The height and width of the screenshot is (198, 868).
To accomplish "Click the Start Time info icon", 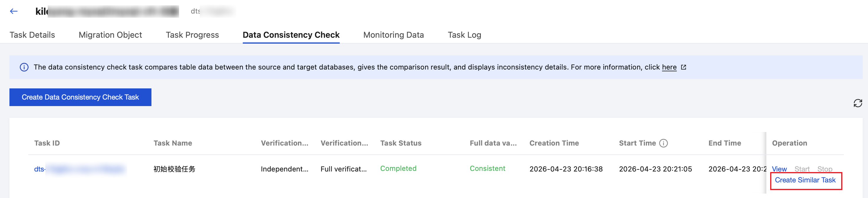I will 663,143.
